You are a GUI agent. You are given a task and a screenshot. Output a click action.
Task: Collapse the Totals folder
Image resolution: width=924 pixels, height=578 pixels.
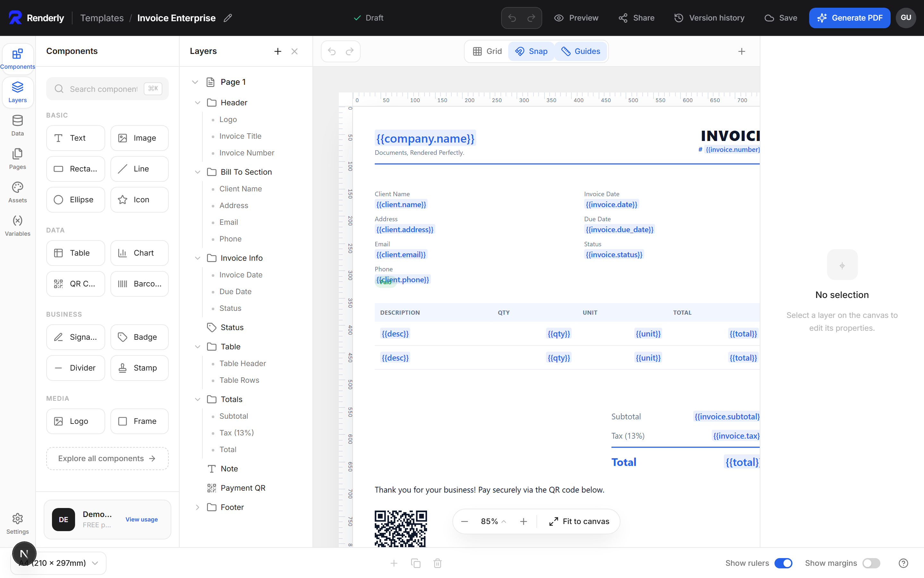pos(197,399)
